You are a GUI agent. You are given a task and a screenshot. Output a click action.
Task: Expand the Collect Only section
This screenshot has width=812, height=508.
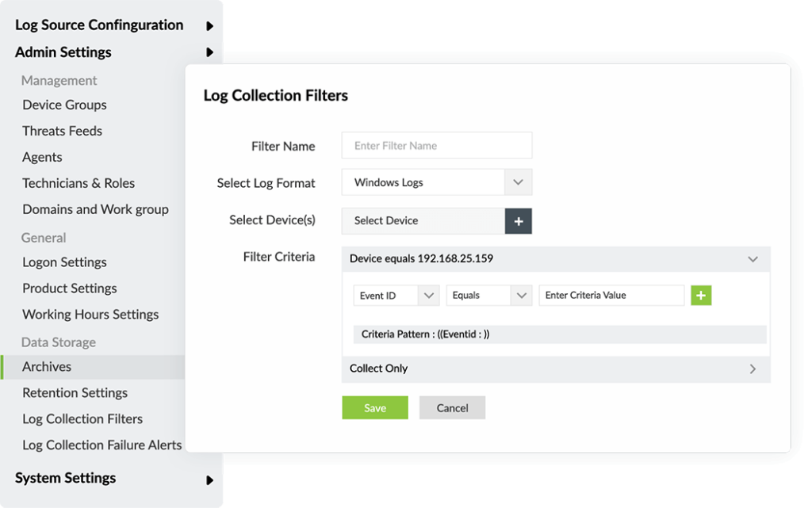[753, 369]
